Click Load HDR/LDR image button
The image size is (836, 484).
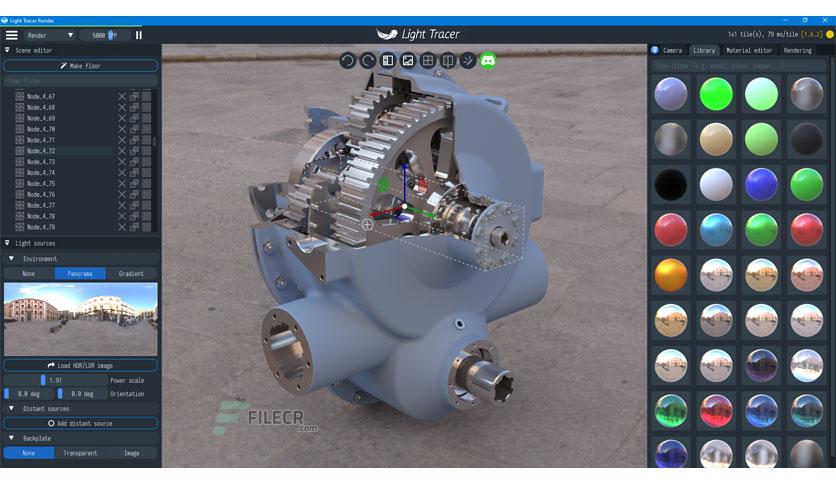(81, 365)
